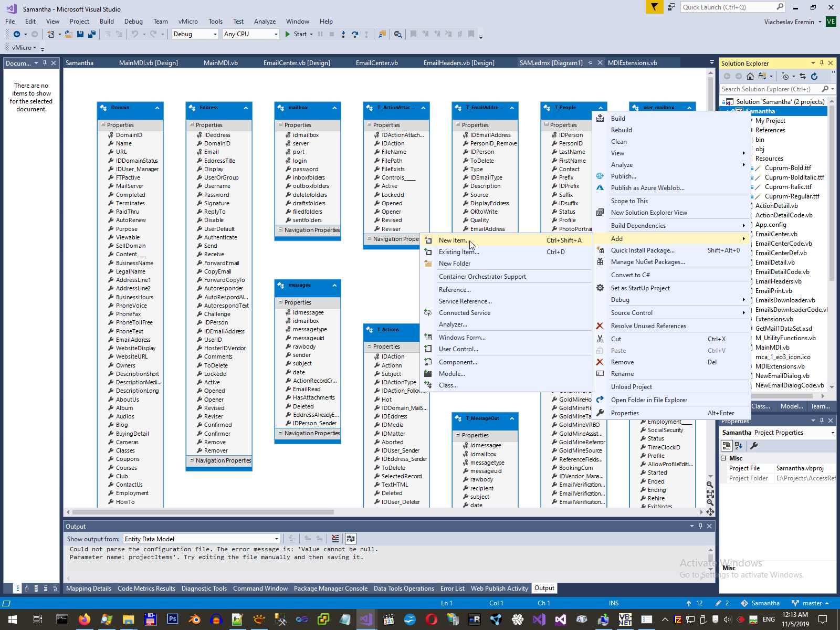Toggle auto hide pin on Document Outline panel
The image size is (840, 630).
tap(45, 63)
